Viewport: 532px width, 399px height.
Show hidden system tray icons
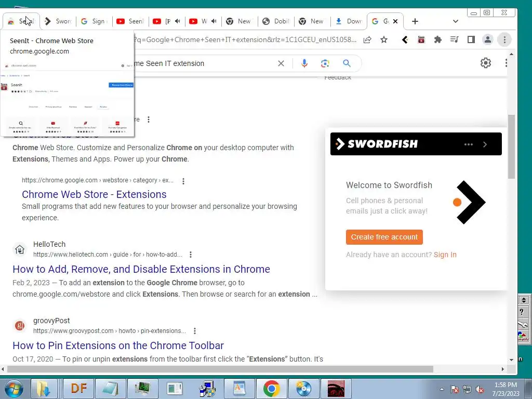point(442,389)
